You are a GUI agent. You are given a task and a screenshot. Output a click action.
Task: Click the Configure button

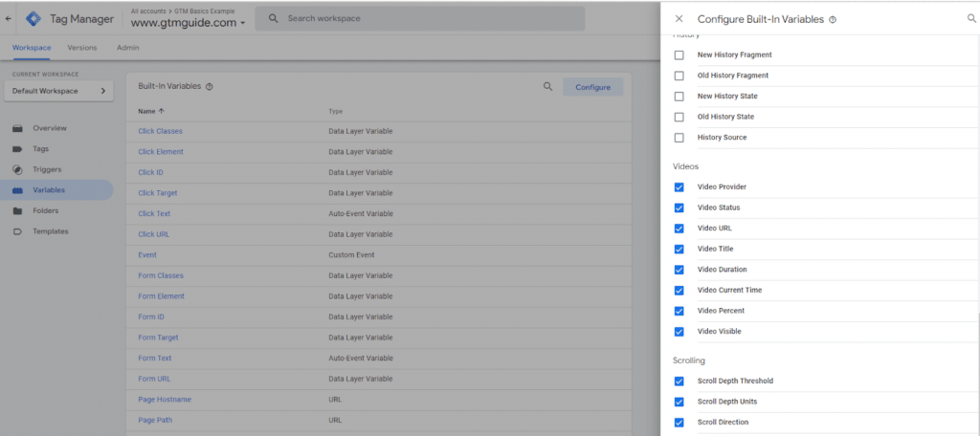(x=593, y=87)
